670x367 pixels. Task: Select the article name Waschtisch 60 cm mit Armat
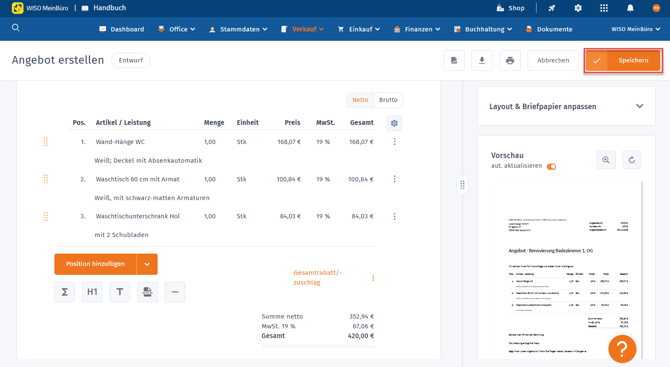(x=138, y=179)
